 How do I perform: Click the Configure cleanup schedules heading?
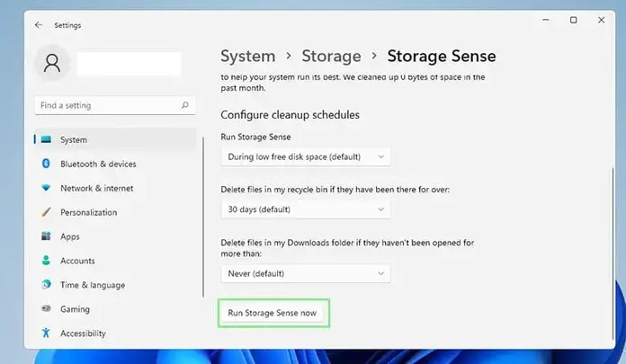pos(290,115)
